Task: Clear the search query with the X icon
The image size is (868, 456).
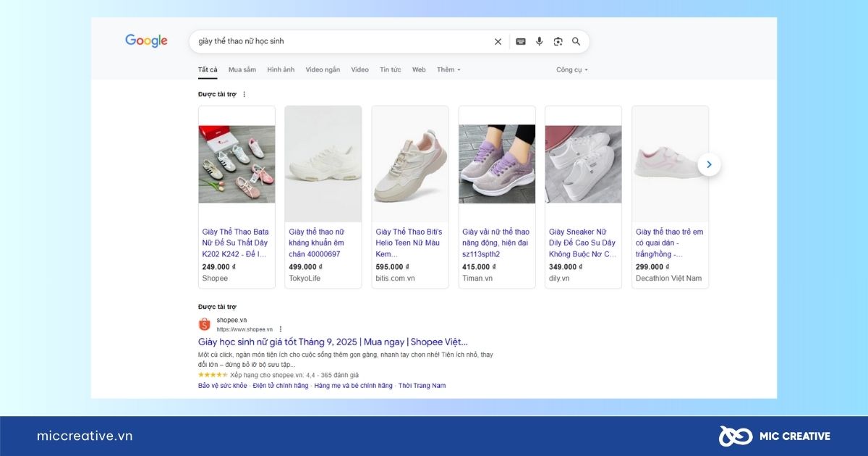Action: point(498,42)
